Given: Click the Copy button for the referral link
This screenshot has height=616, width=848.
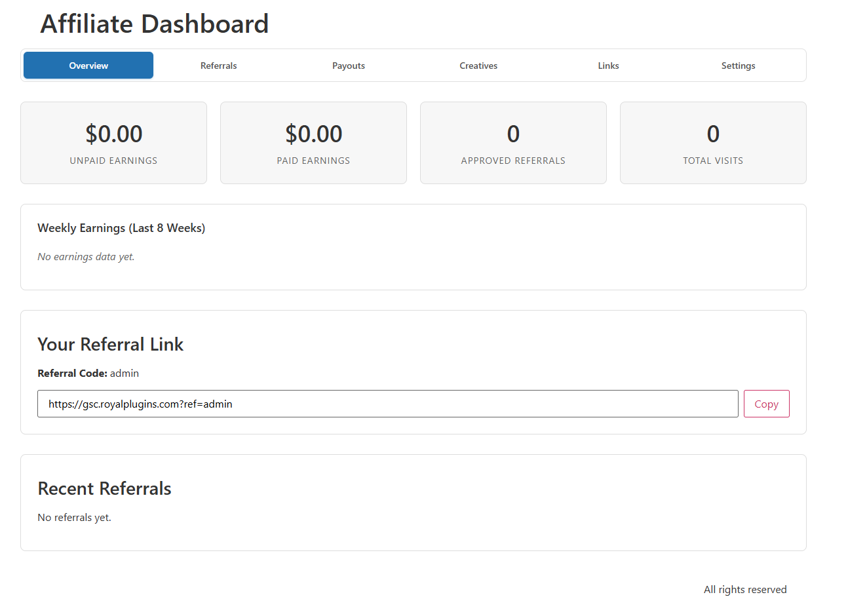Looking at the screenshot, I should (x=766, y=404).
